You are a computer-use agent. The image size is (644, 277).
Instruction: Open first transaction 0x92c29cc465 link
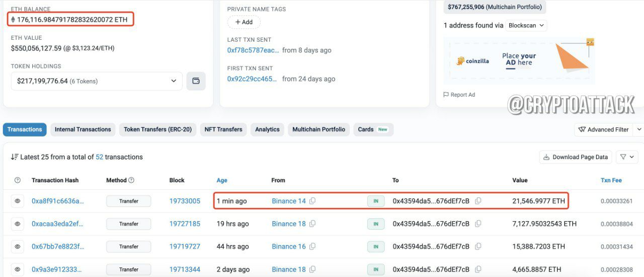252,79
